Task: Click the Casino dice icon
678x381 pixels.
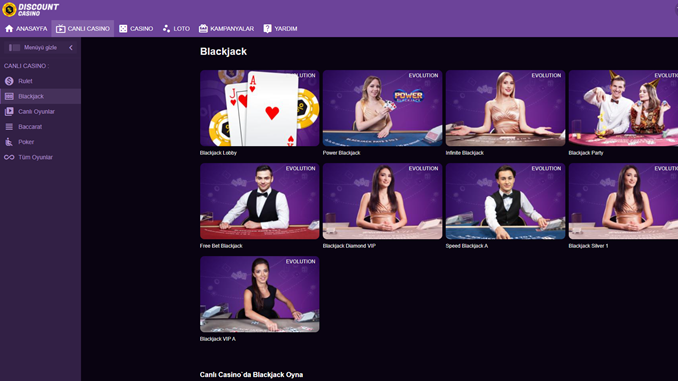Action: (123, 29)
